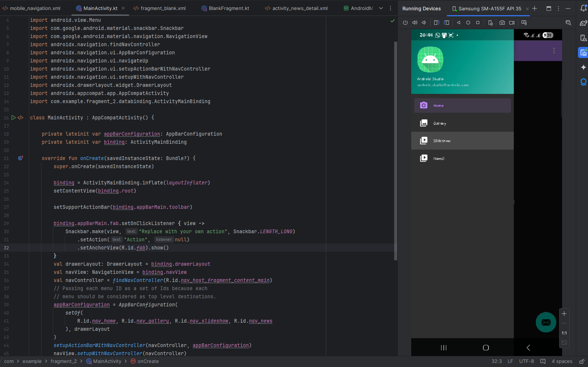Rotate the device left
This screenshot has width=588, height=367.
[x=436, y=23]
